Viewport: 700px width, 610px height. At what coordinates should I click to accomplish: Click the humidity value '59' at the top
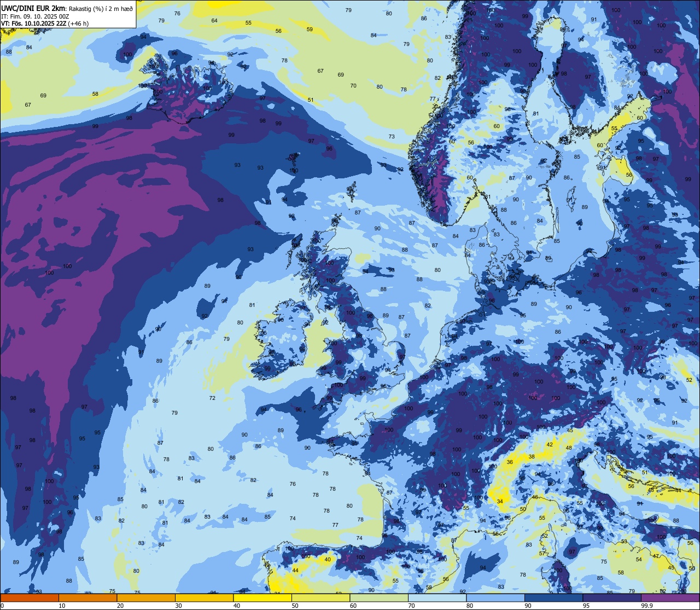click(310, 30)
